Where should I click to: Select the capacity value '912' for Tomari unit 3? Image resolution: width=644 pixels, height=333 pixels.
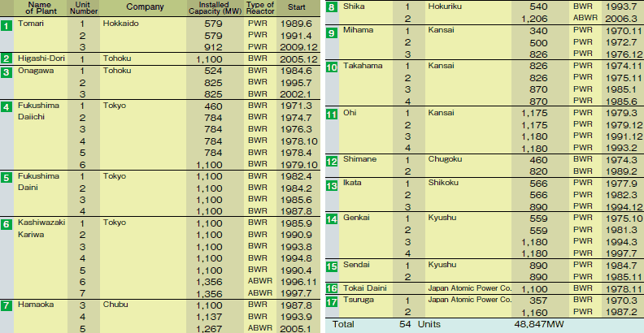[213, 47]
